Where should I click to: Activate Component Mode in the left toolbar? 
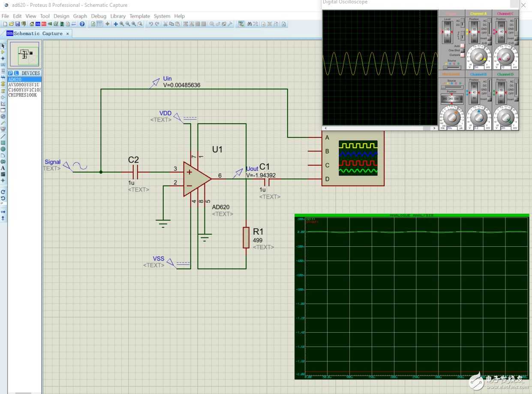click(x=4, y=52)
